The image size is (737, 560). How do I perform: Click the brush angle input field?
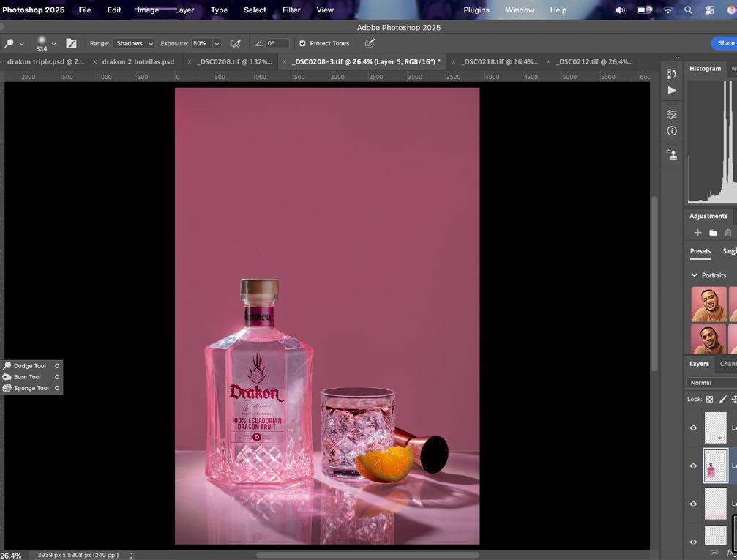[277, 43]
